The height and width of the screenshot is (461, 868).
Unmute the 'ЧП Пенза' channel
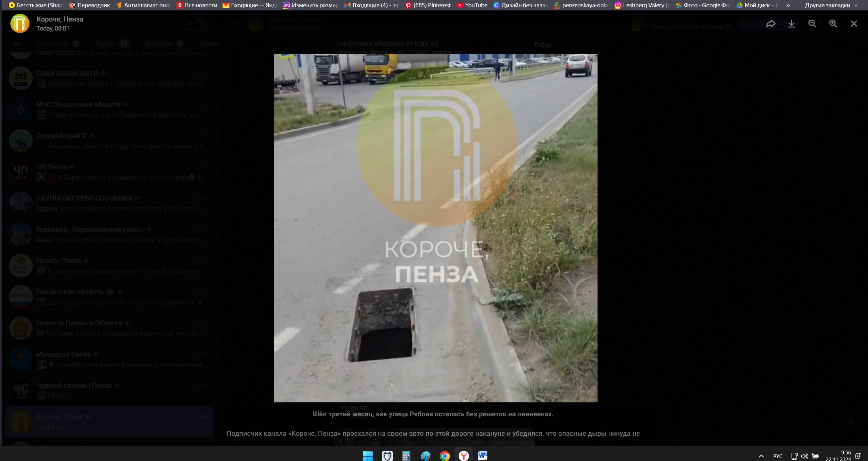coord(73,167)
